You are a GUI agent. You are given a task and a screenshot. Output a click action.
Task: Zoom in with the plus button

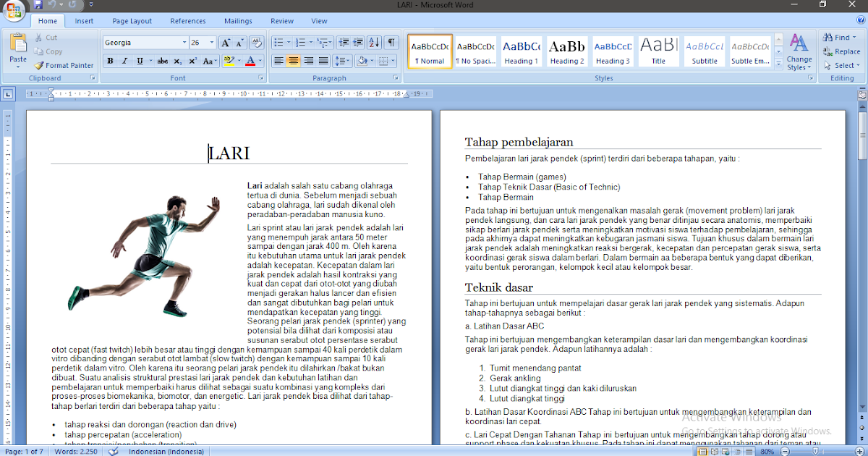[858, 451]
